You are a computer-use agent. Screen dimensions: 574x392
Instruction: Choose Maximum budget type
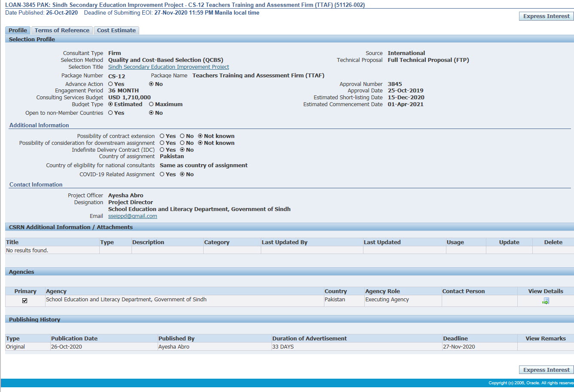click(x=151, y=104)
